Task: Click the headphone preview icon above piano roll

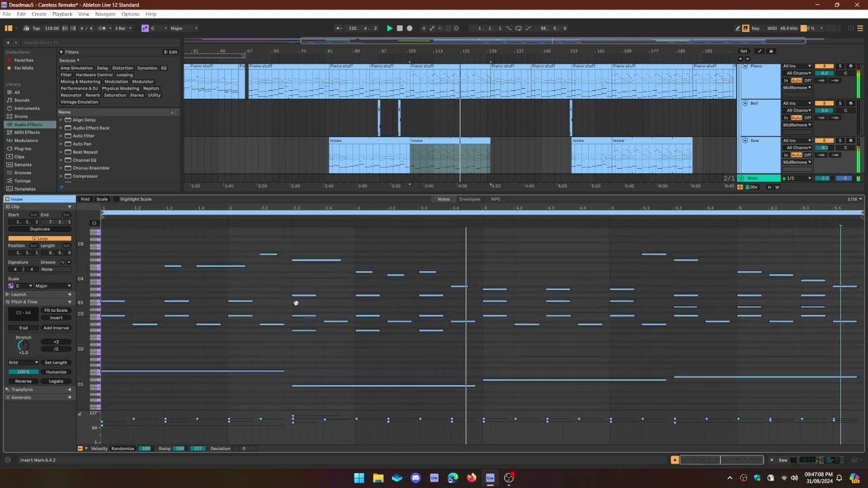Action: pos(94,222)
